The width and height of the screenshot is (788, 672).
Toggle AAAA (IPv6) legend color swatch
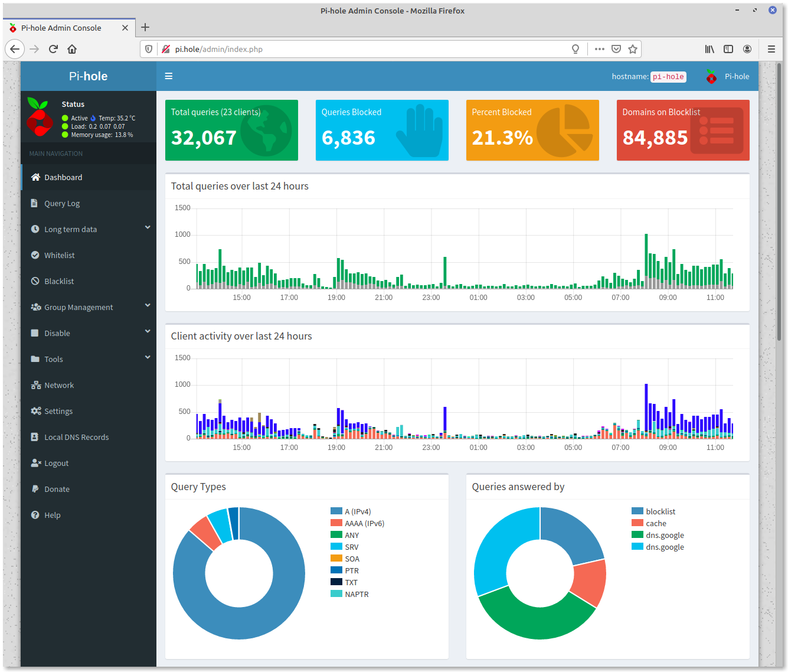pos(336,523)
